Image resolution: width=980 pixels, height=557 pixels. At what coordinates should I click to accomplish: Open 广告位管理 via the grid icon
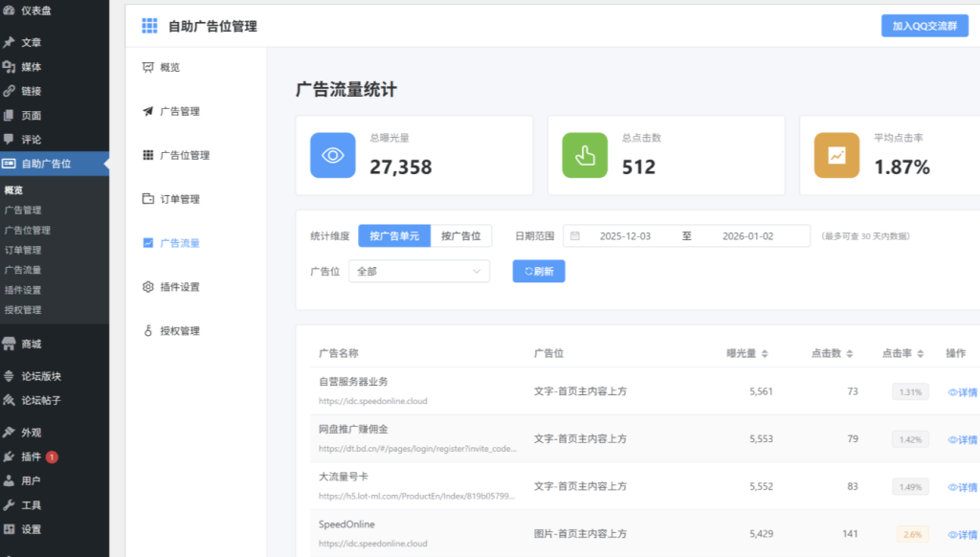click(148, 155)
